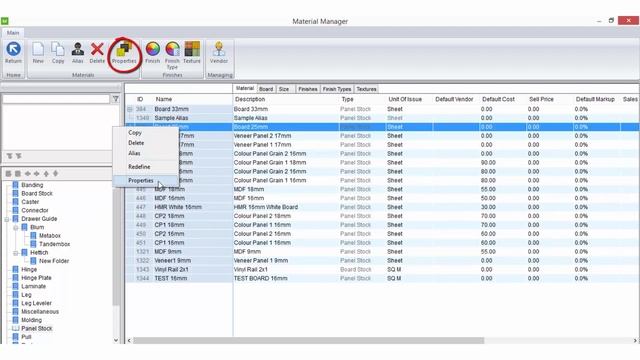Open the Finish color wheel tool
This screenshot has width=640, height=360.
point(153,49)
